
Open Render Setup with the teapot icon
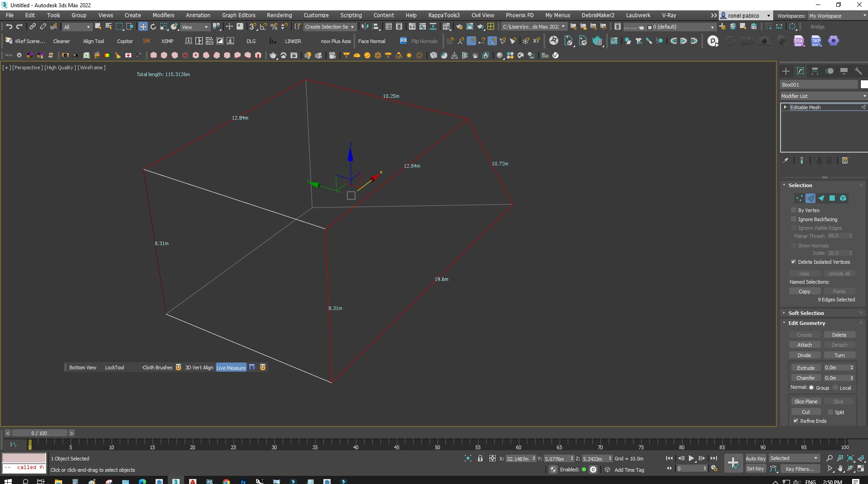coord(460,27)
